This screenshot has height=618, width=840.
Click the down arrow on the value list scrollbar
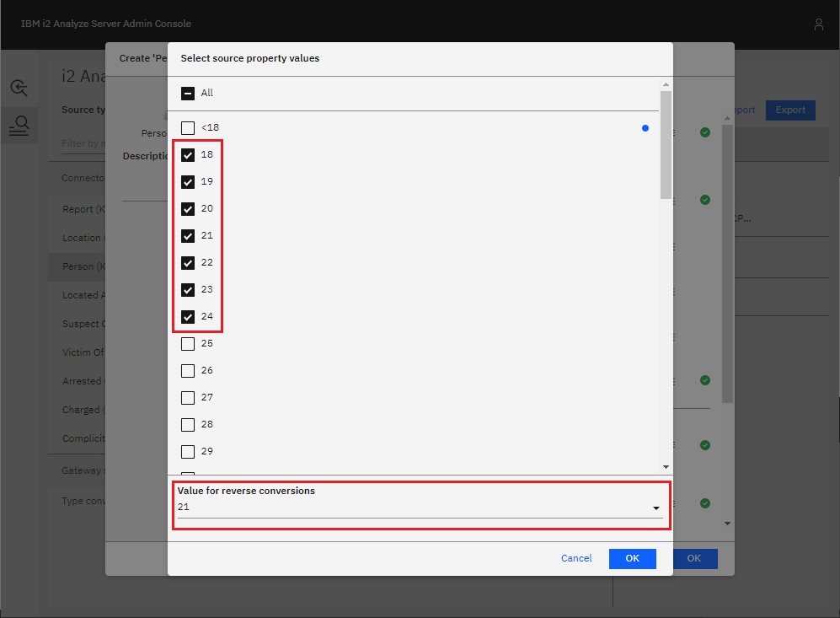(666, 466)
